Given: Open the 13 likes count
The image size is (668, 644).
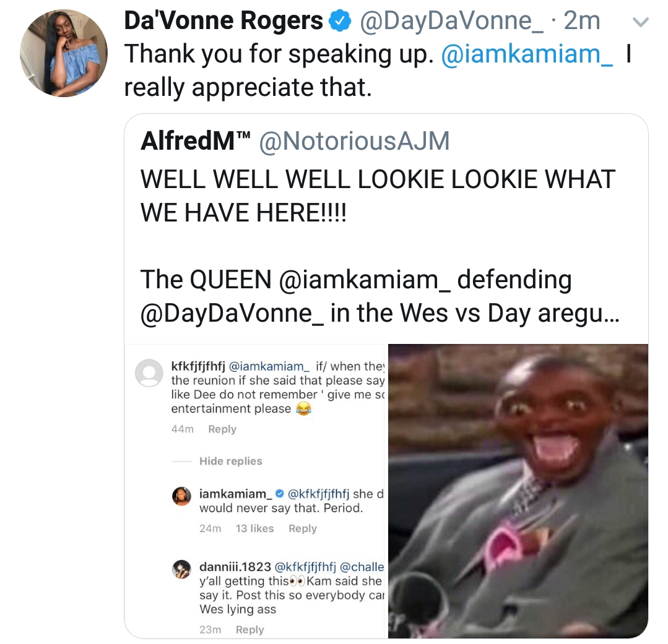Looking at the screenshot, I should (x=254, y=528).
